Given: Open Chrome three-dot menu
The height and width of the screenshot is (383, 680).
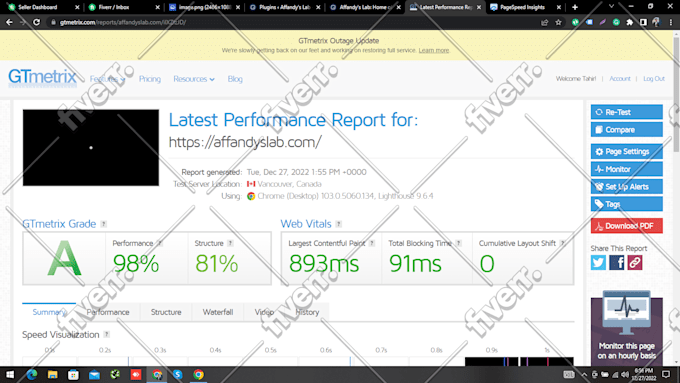Looking at the screenshot, I should [x=671, y=22].
